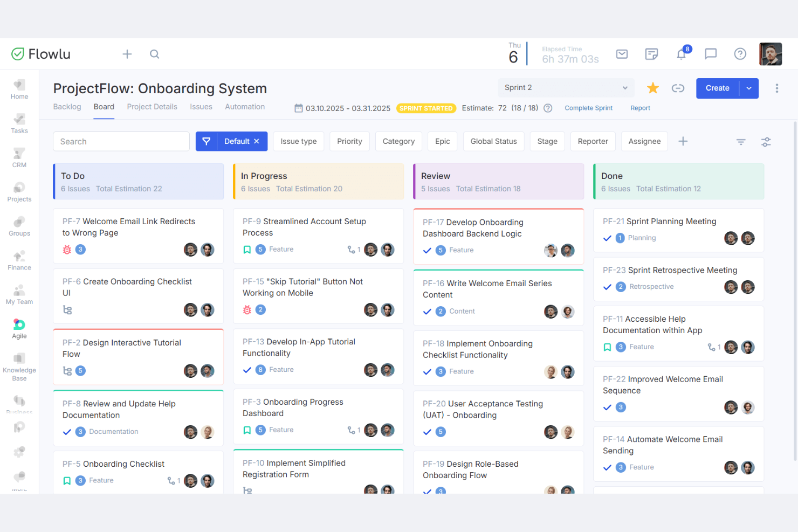Switch to the Project Details tab
798x532 pixels.
[x=152, y=107]
